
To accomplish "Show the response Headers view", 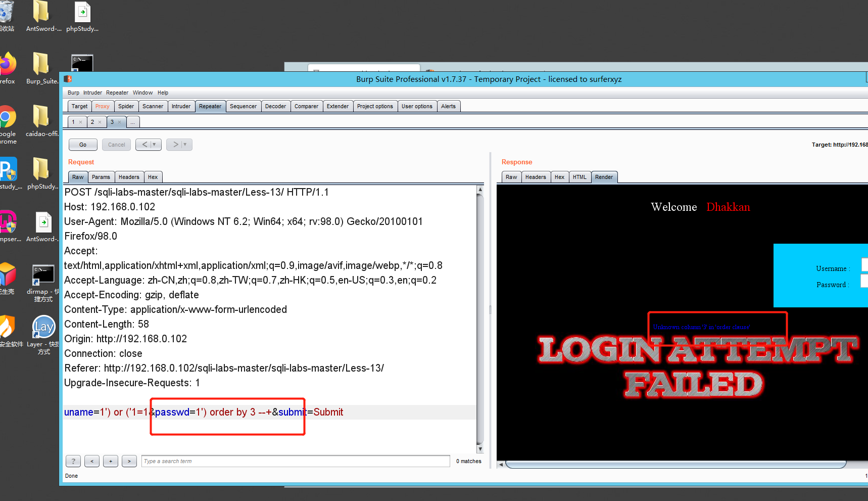I will point(536,177).
